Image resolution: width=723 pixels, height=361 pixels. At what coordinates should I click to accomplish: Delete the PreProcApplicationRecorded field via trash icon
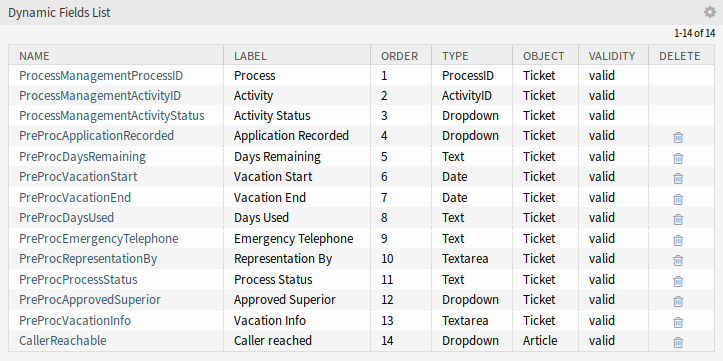pyautogui.click(x=678, y=137)
